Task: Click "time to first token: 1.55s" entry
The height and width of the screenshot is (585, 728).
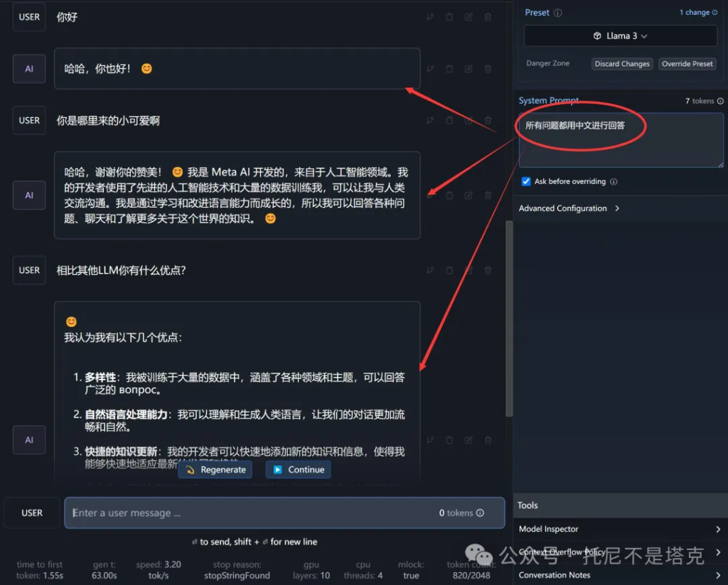Action: point(40,569)
